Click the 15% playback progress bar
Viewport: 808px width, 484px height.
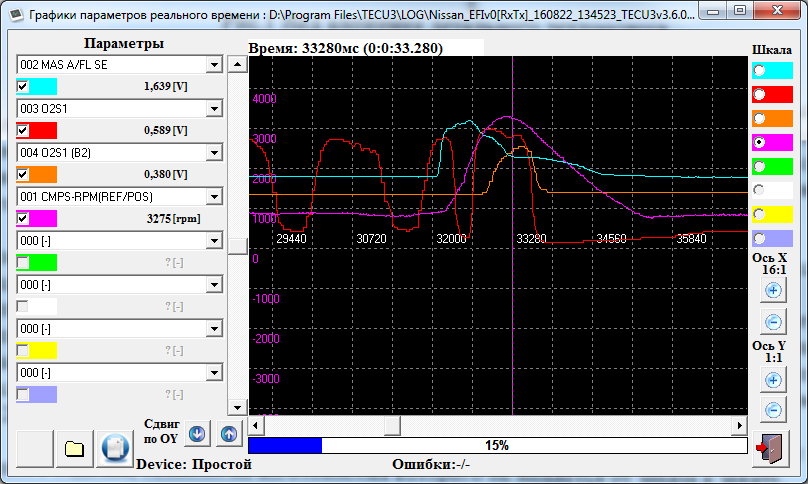[497, 445]
